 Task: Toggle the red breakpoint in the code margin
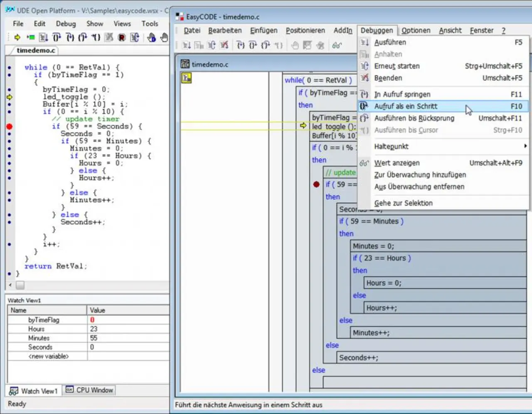pyautogui.click(x=9, y=126)
